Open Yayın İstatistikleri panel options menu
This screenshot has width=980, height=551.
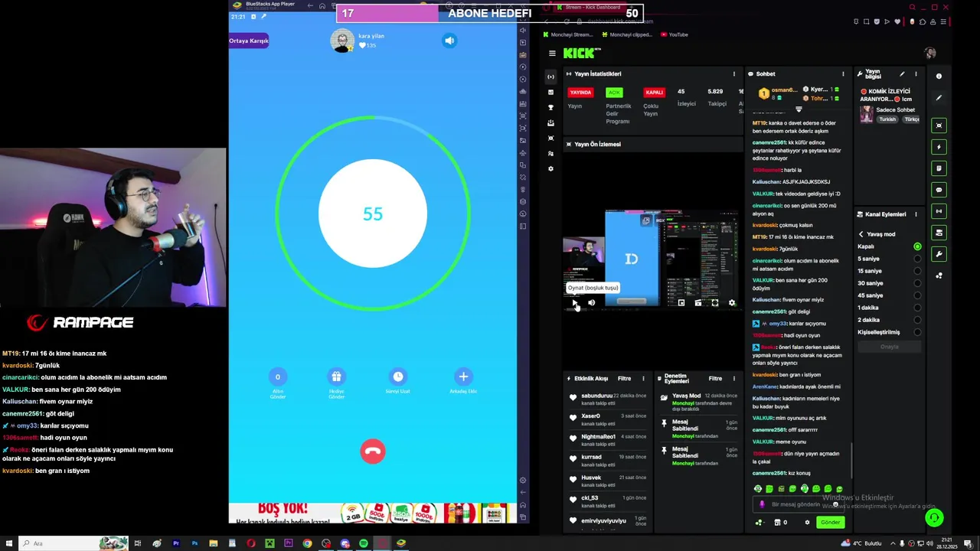[x=733, y=74]
